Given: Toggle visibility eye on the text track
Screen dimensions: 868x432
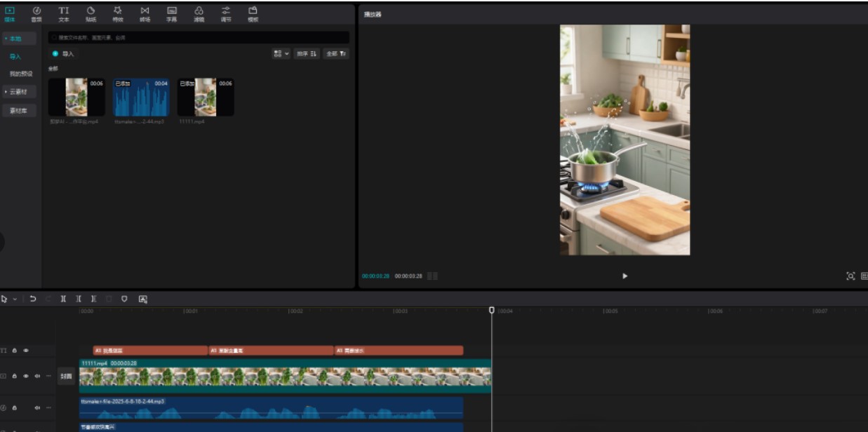Looking at the screenshot, I should pos(26,350).
